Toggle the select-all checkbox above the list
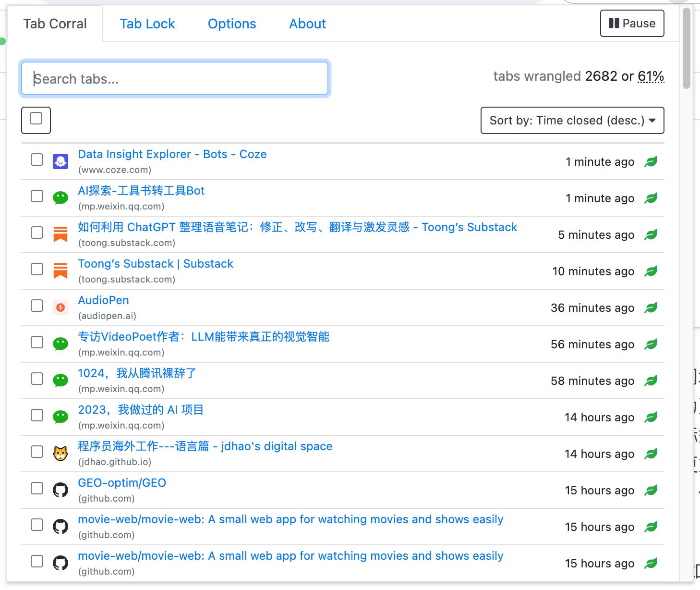700x590 pixels. point(36,121)
